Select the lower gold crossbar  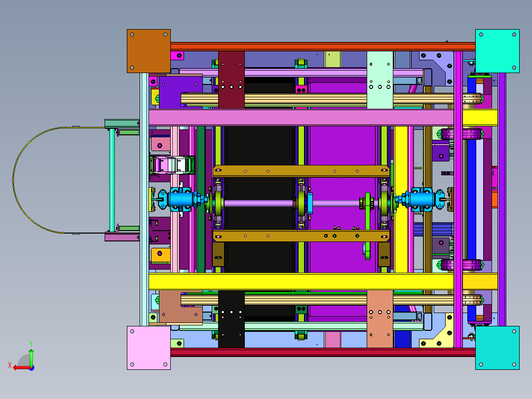tap(301, 236)
